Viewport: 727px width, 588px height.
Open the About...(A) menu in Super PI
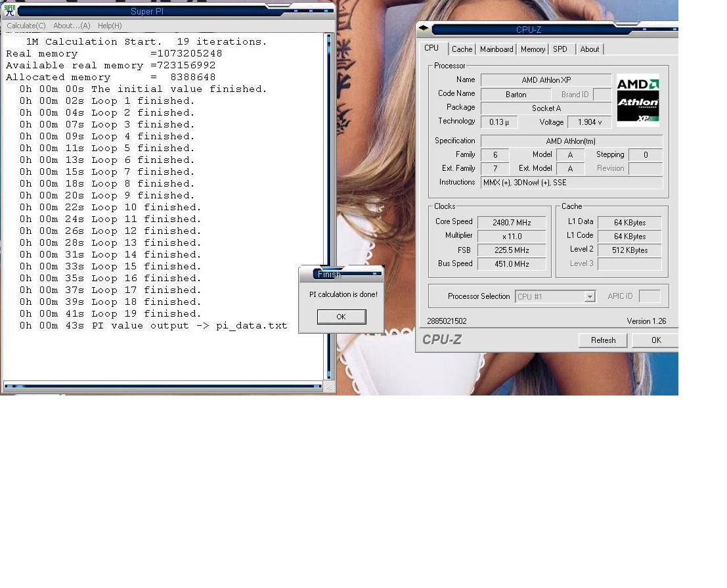point(72,26)
